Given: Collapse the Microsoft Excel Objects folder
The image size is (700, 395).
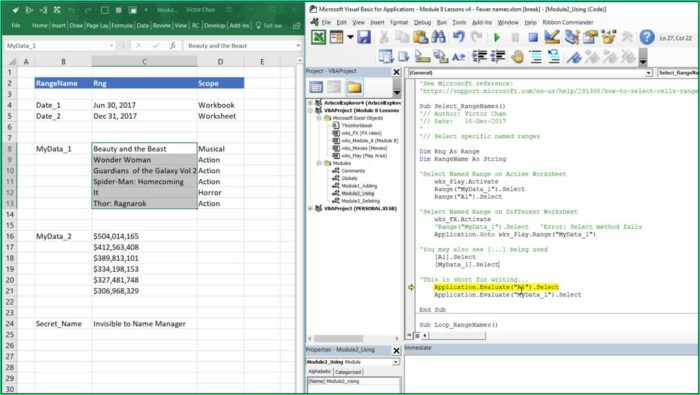Looking at the screenshot, I should (319, 118).
